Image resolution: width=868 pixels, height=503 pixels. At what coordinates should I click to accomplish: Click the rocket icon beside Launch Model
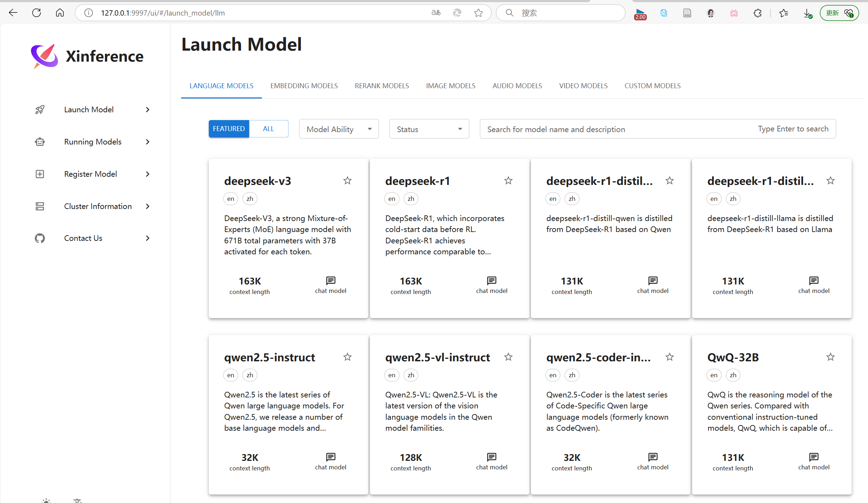[x=40, y=110]
